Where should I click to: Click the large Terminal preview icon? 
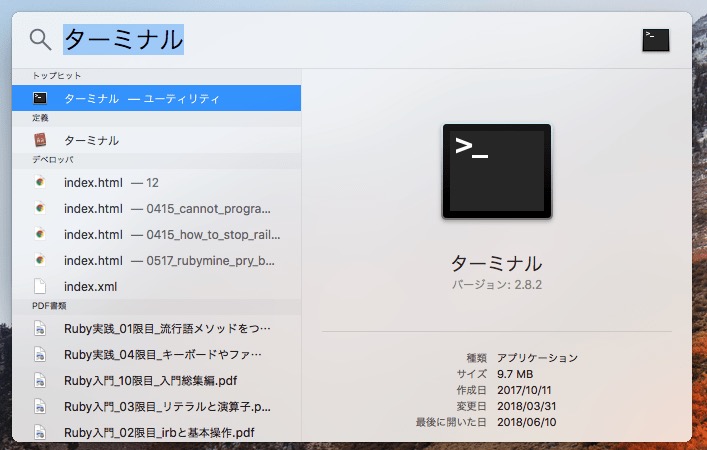[497, 171]
